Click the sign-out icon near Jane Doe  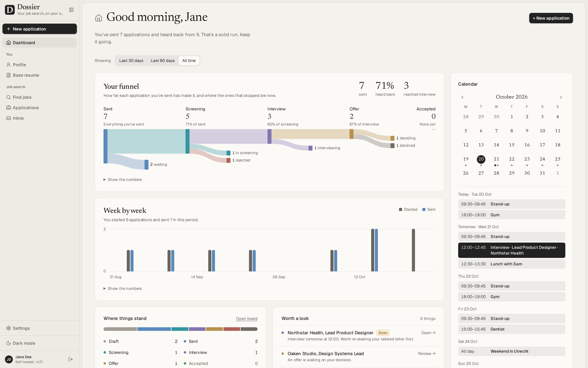[x=70, y=359]
